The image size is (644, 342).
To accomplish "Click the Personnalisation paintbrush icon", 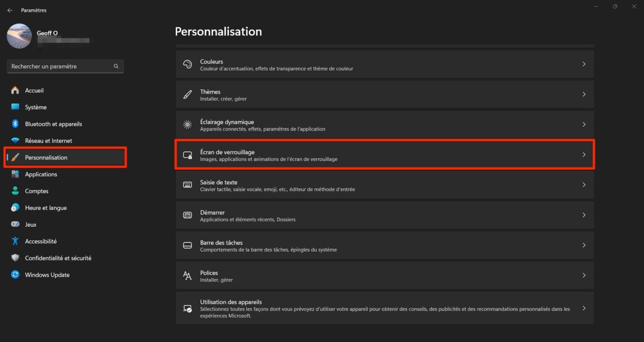I will 15,158.
